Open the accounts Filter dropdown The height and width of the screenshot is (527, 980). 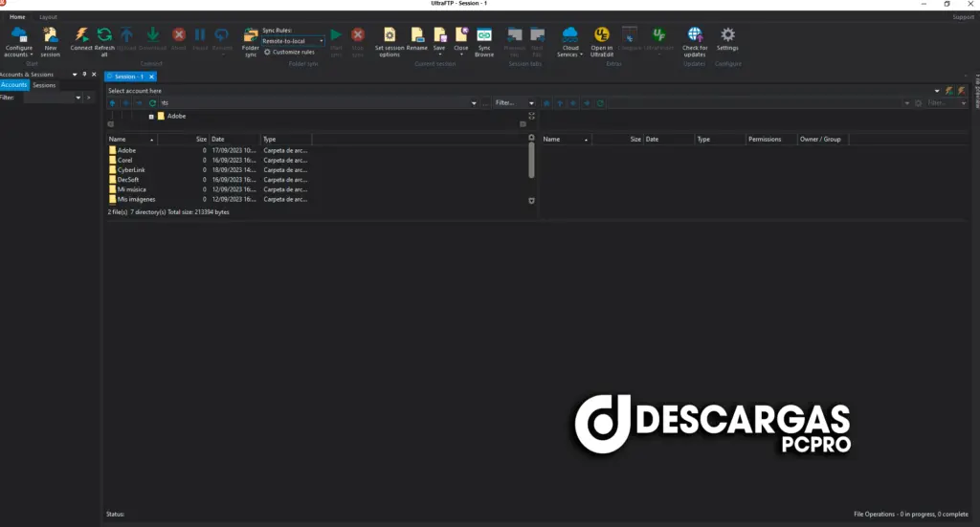78,98
